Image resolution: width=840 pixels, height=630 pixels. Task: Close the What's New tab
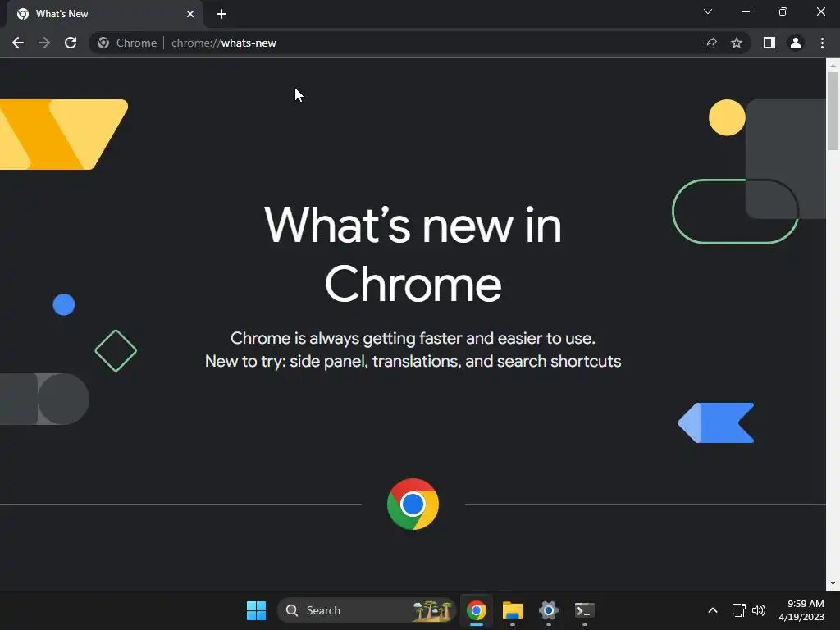(x=190, y=14)
